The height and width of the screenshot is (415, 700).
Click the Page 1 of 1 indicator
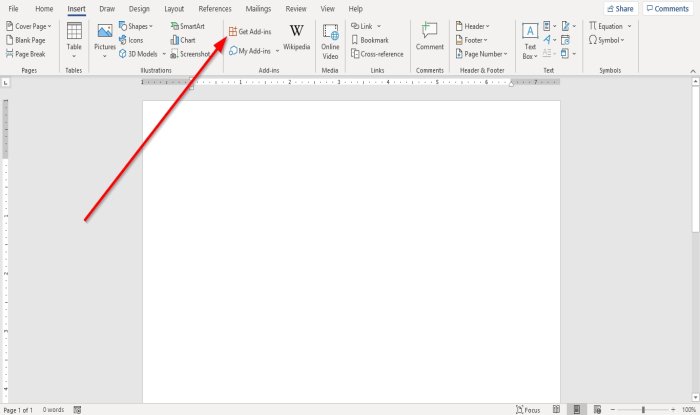(18, 410)
